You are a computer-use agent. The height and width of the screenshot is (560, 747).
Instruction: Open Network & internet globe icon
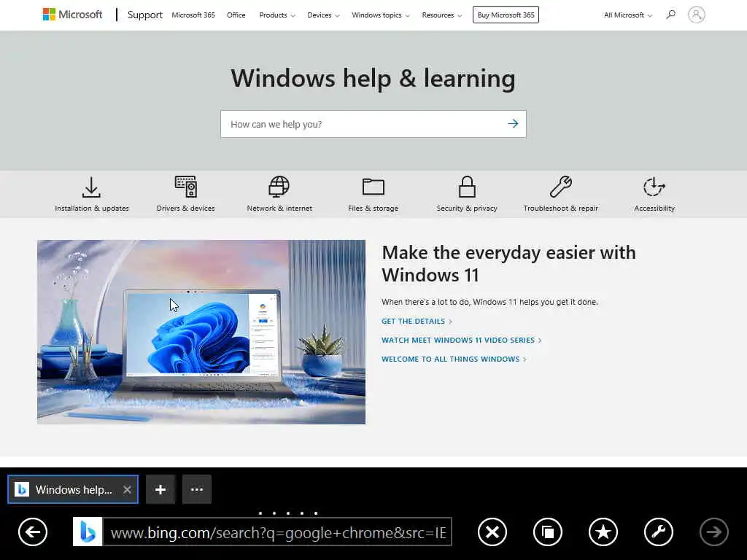tap(279, 187)
